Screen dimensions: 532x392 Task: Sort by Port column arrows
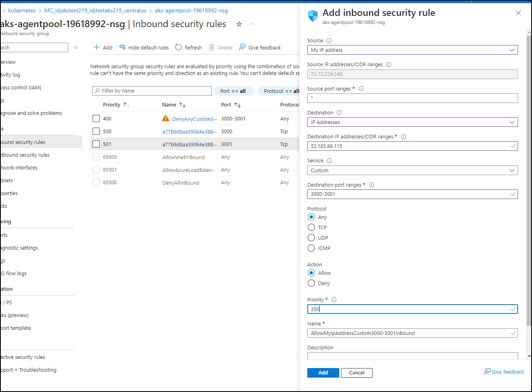(237, 105)
